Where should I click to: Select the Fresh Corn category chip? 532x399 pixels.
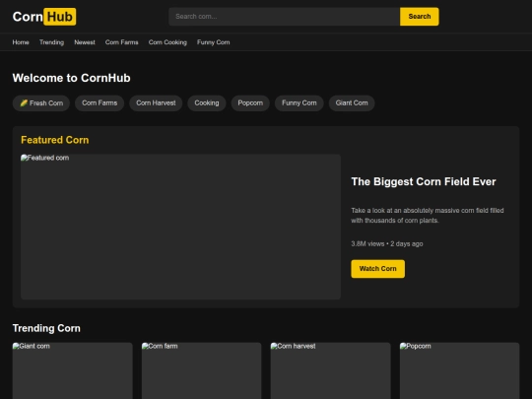[41, 103]
